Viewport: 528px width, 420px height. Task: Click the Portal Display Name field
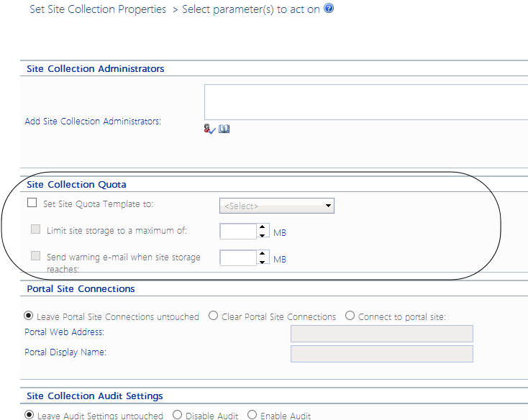(x=381, y=353)
